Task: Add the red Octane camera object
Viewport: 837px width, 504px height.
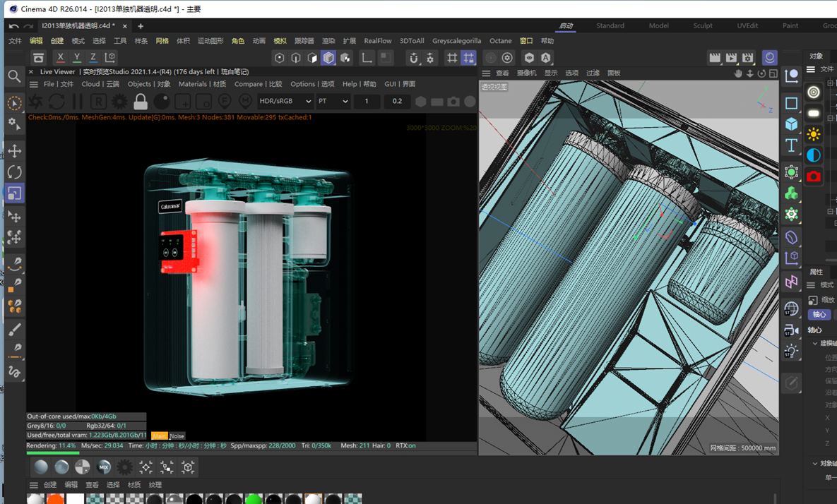Action: 814,176
